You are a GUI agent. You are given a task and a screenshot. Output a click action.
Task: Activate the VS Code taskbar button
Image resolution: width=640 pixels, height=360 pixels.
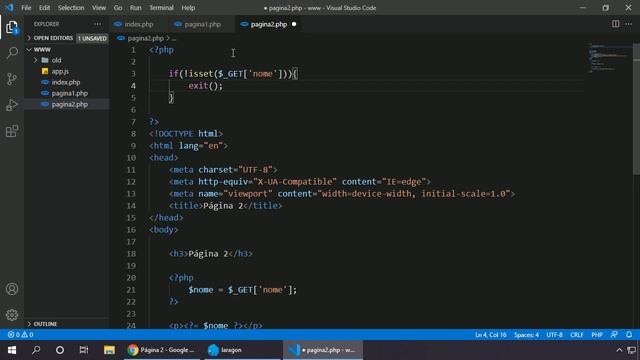[322, 350]
